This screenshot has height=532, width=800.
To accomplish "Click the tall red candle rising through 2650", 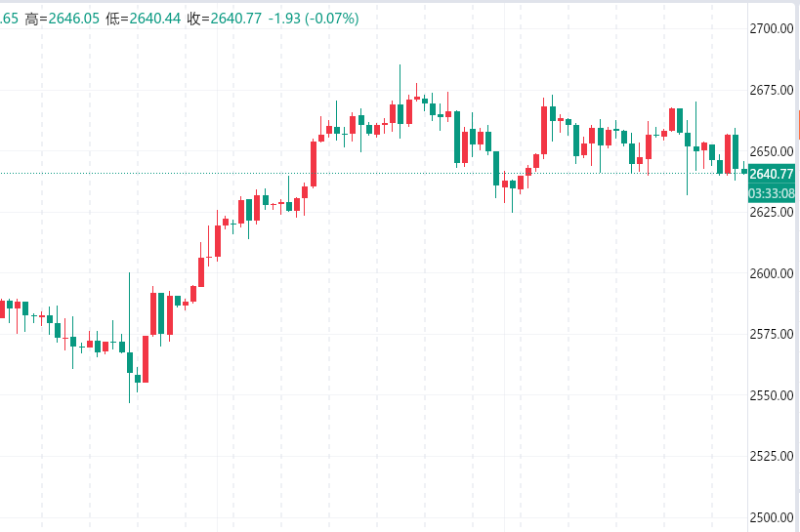I will 315,162.
